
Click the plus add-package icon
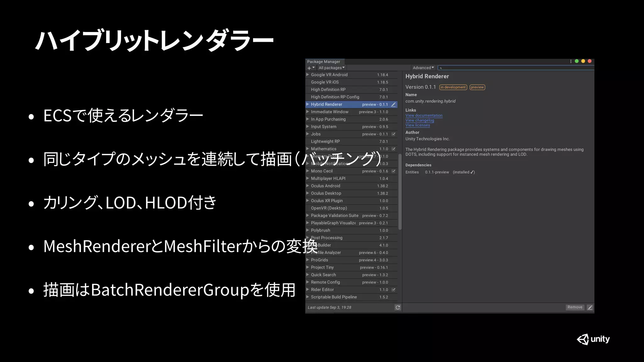tap(309, 68)
